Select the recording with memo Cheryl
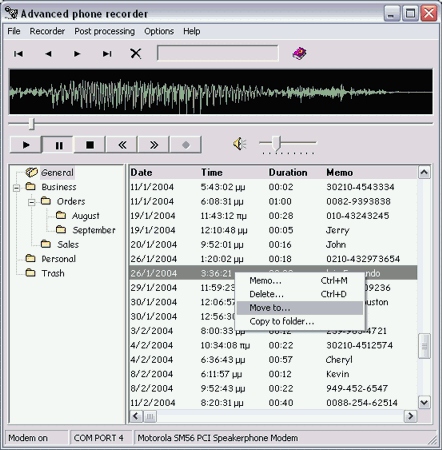 pos(273,360)
